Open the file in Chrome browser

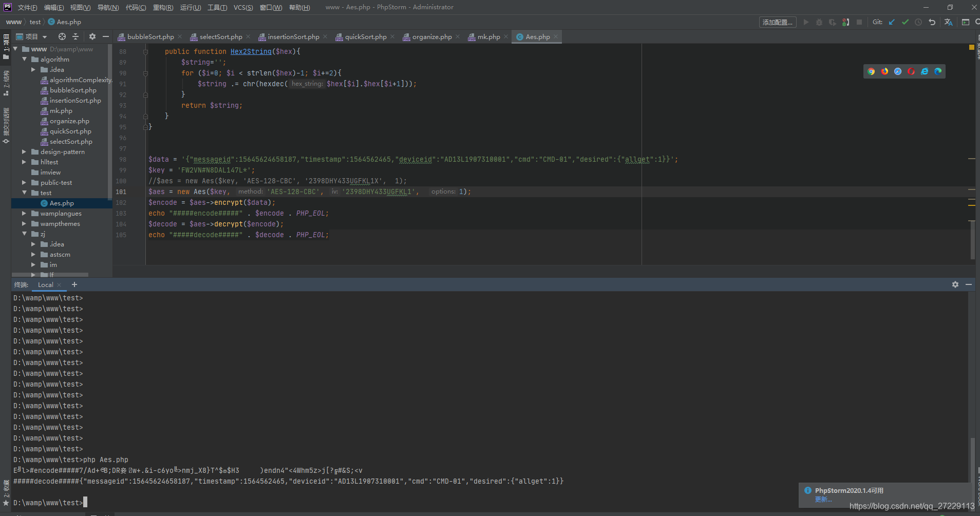[872, 71]
